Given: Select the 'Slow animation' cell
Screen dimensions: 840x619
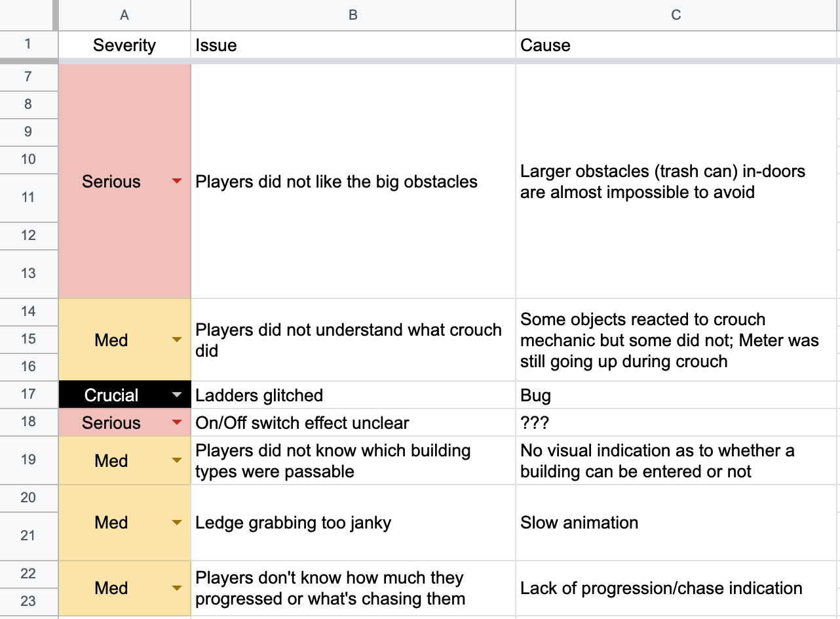Looking at the screenshot, I should click(678, 523).
